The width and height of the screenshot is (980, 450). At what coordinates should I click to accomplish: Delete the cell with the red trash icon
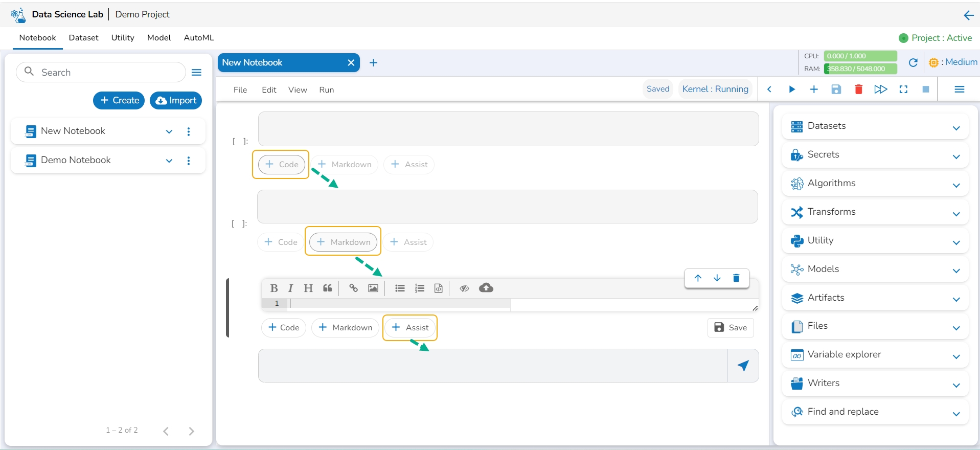click(x=859, y=89)
